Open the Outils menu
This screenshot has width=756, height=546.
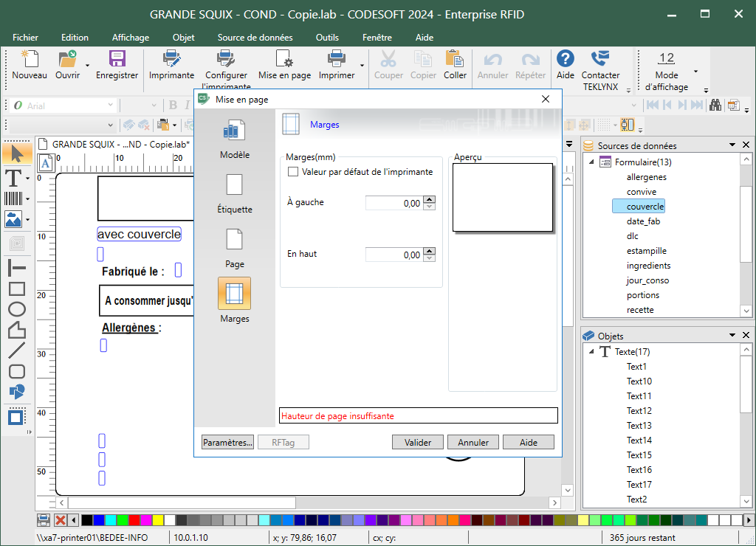click(327, 38)
